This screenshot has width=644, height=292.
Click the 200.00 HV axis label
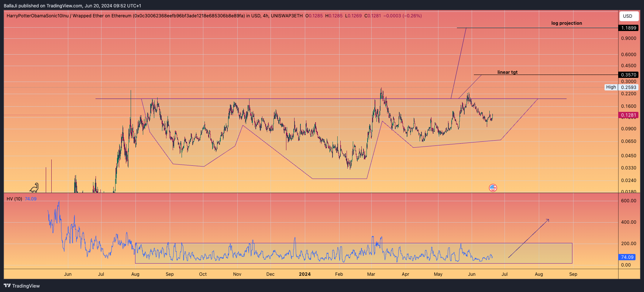(628, 244)
